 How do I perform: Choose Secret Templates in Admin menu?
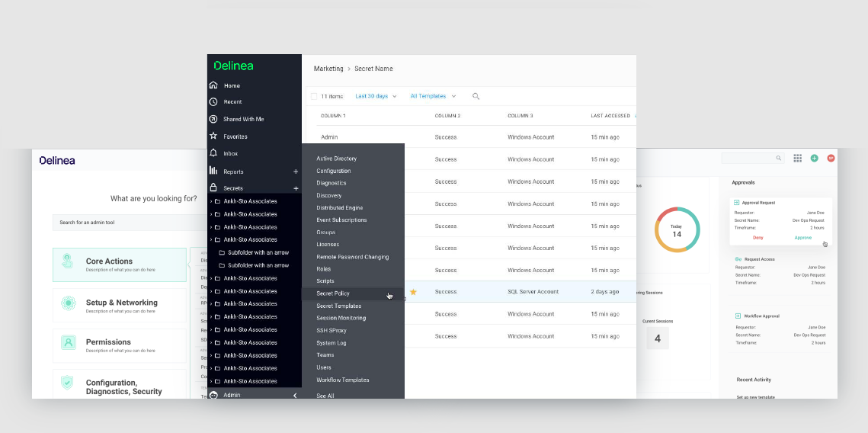pos(339,306)
